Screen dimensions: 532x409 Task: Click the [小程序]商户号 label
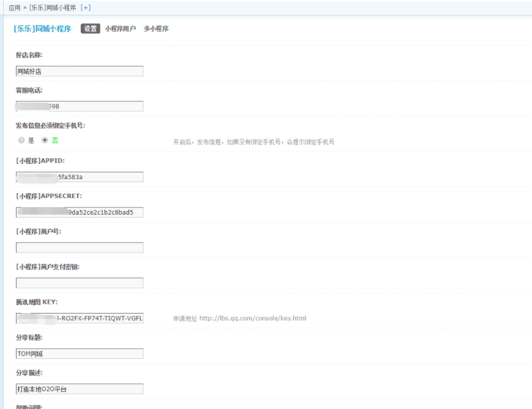(39, 232)
